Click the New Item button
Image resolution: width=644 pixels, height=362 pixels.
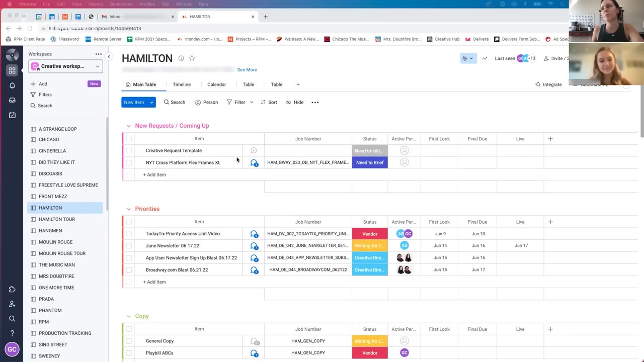[134, 102]
